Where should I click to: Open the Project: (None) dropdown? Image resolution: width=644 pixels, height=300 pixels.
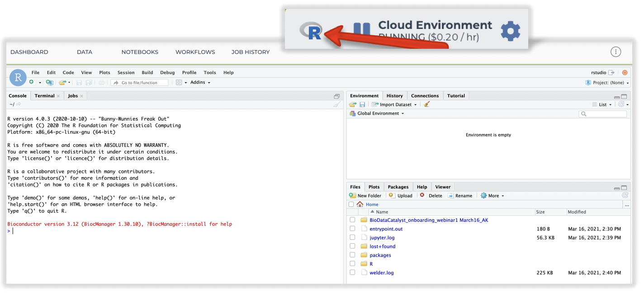click(x=607, y=83)
